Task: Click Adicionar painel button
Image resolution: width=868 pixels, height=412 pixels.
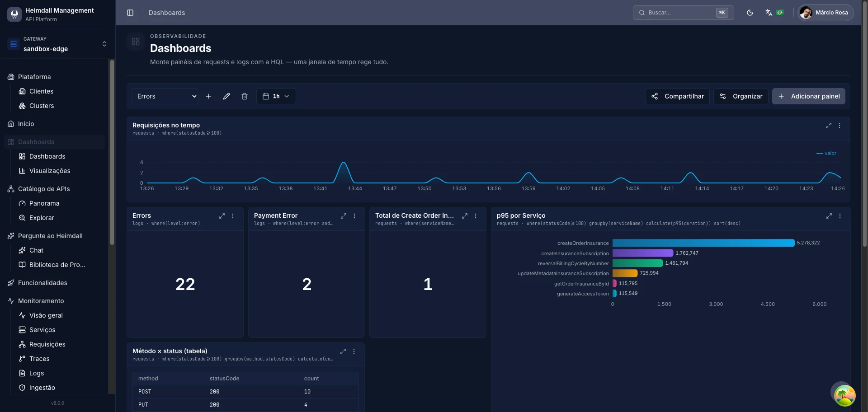Action: click(808, 96)
